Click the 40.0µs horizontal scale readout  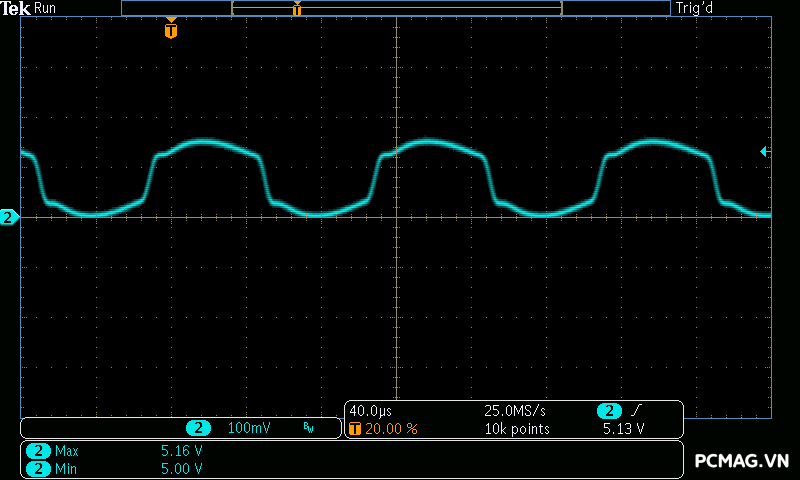(370, 411)
